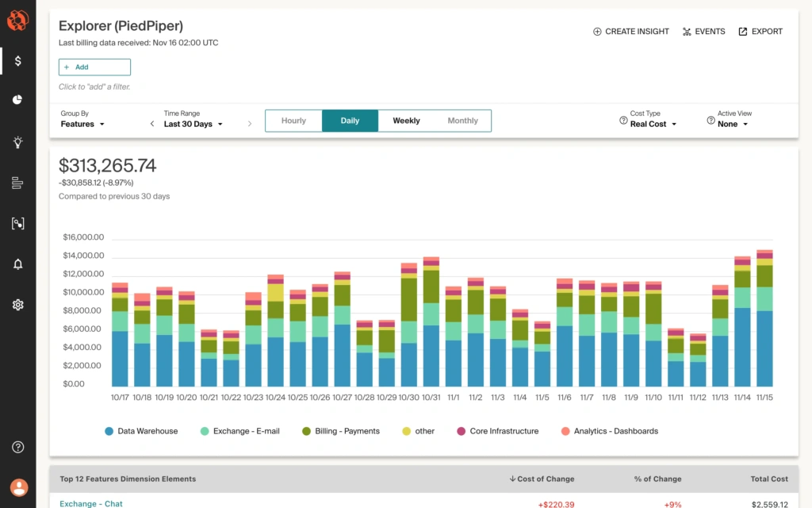The height and width of the screenshot is (508, 812).
Task: Click the 'Explorer (PiedPiper)' title
Action: [x=121, y=26]
